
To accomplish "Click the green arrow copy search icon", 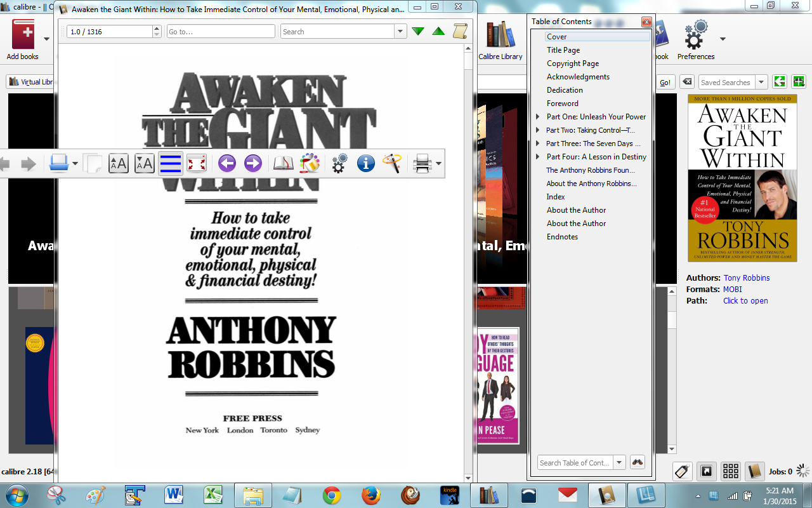I will pos(779,82).
